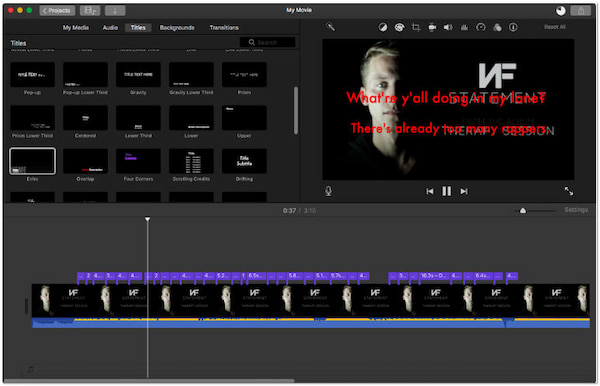The image size is (600, 386).
Task: Select the purple title clip labeled 5.8
Action: point(295,276)
